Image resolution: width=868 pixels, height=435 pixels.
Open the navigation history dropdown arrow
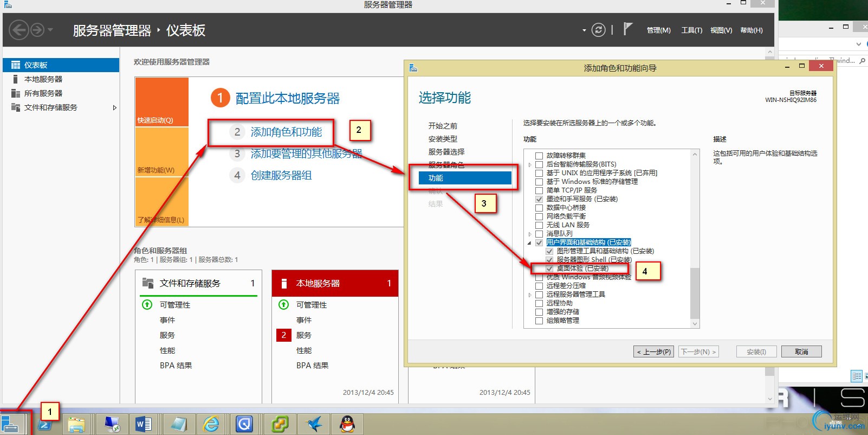click(50, 30)
